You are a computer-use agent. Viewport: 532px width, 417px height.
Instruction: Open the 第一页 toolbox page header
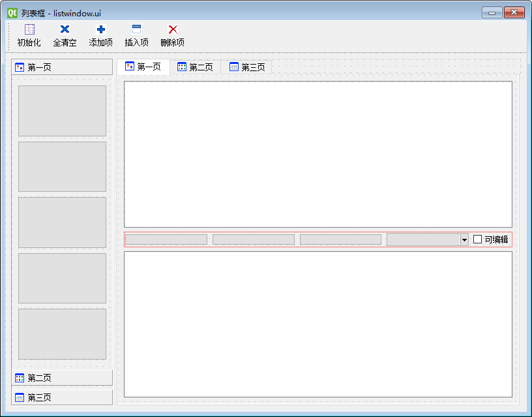(x=62, y=67)
